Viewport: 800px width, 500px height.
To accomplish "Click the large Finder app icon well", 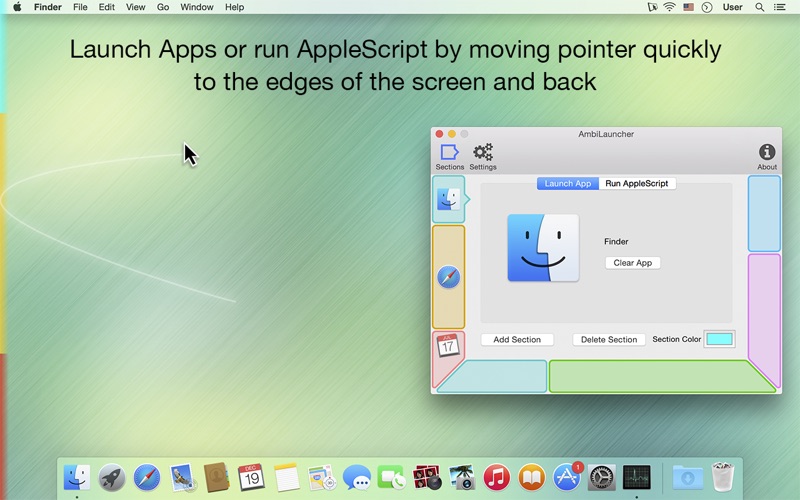I will pos(543,248).
